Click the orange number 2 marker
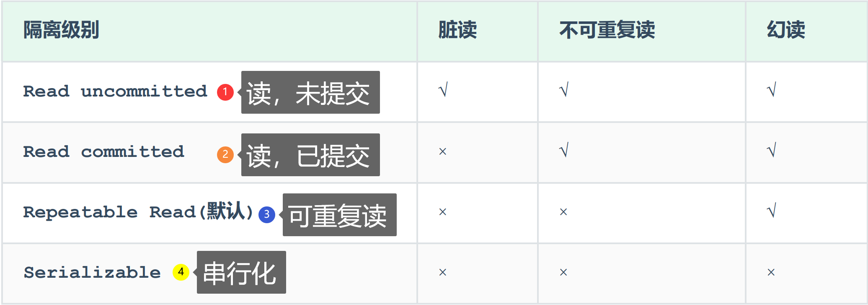This screenshot has height=305, width=868. (225, 154)
